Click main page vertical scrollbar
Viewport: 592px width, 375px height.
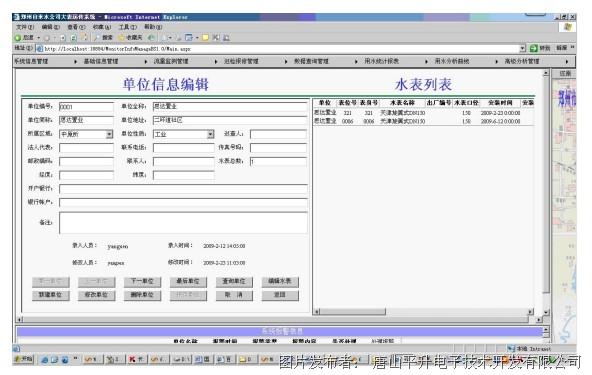pos(546,192)
